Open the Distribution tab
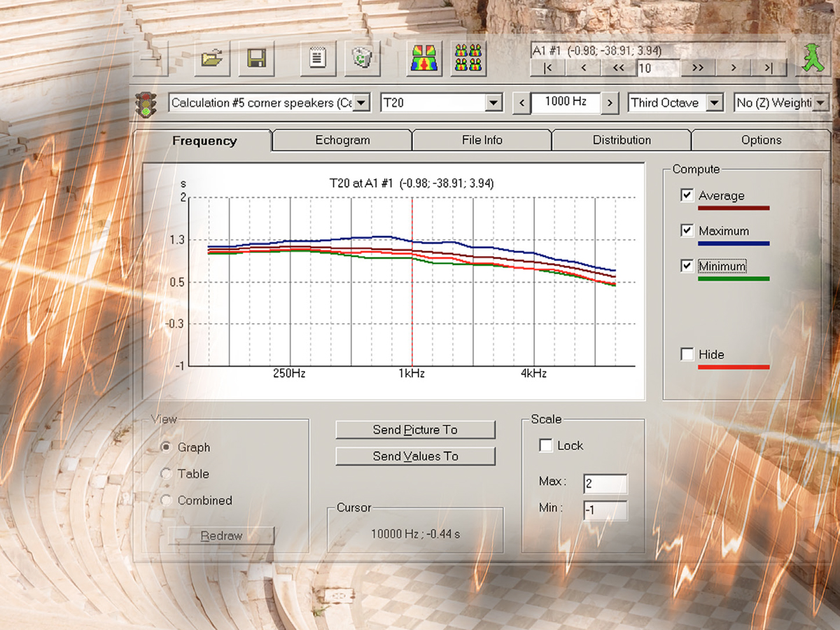 [621, 140]
